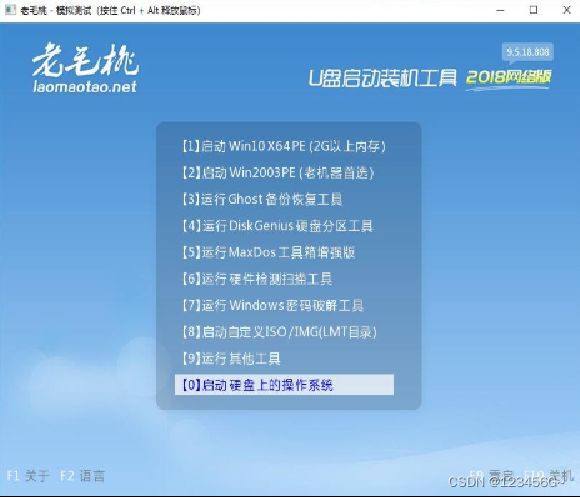This screenshot has height=497, width=580.
Task: Click the 老毛桃 window title bar icon
Action: click(10, 10)
